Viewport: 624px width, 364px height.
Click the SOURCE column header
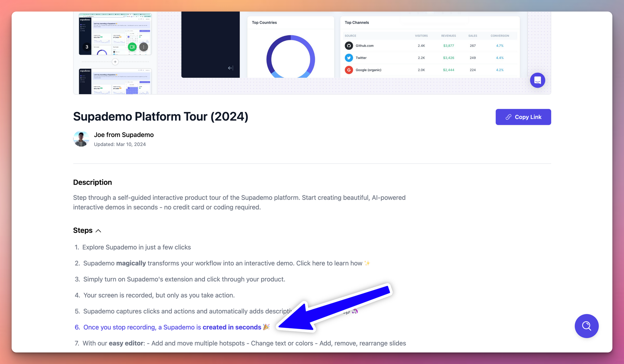350,36
